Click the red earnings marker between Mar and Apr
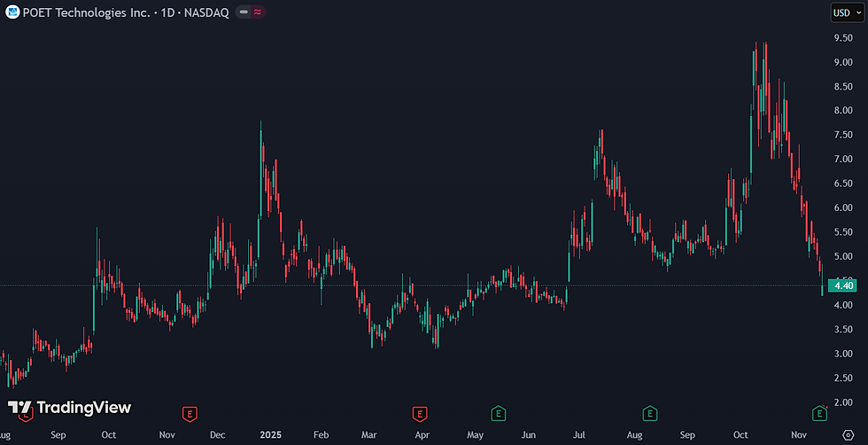Image resolution: width=868 pixels, height=445 pixels. click(x=420, y=413)
